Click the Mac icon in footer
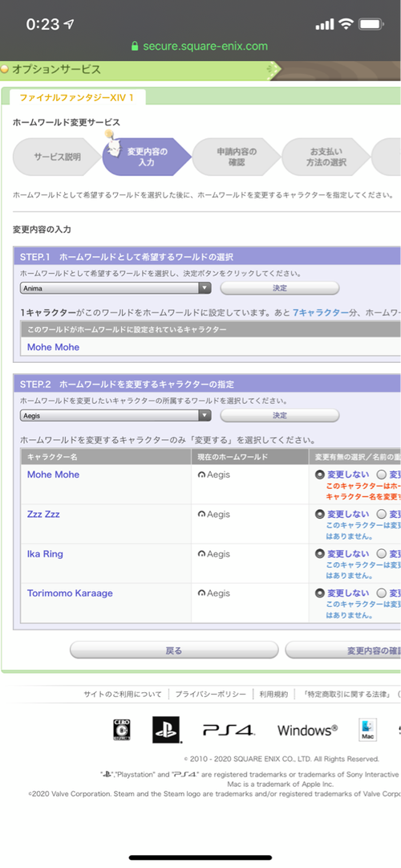401x868 pixels. point(368,730)
